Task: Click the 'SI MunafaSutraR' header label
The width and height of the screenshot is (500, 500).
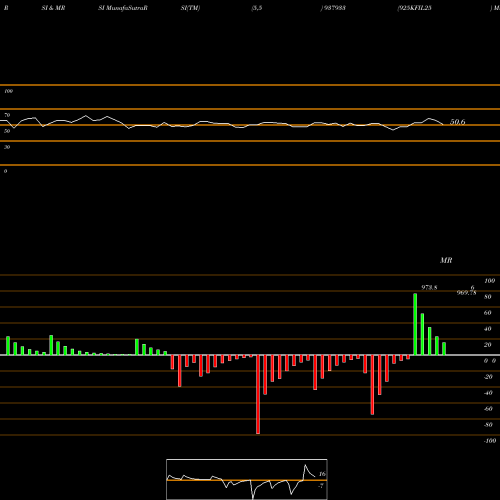Action: pyautogui.click(x=123, y=8)
